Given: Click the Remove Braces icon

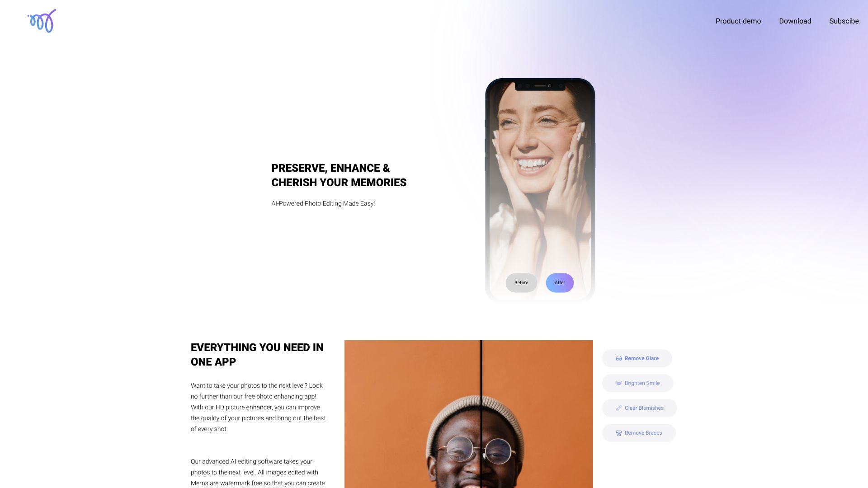Looking at the screenshot, I should [x=619, y=432].
